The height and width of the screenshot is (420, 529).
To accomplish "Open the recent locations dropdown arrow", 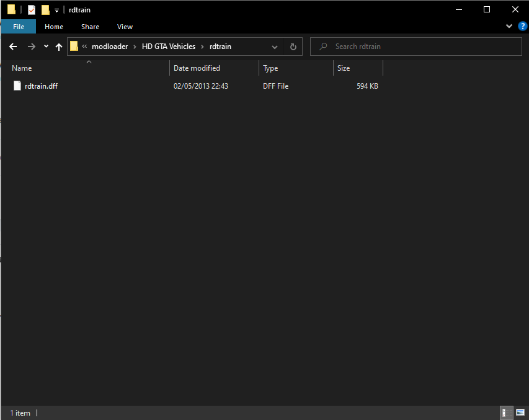I will [x=47, y=47].
